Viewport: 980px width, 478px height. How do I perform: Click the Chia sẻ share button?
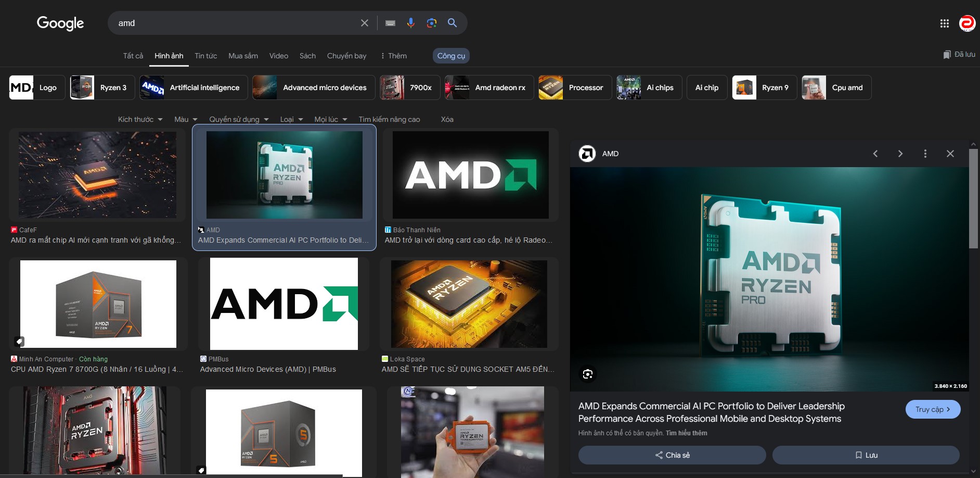point(672,455)
